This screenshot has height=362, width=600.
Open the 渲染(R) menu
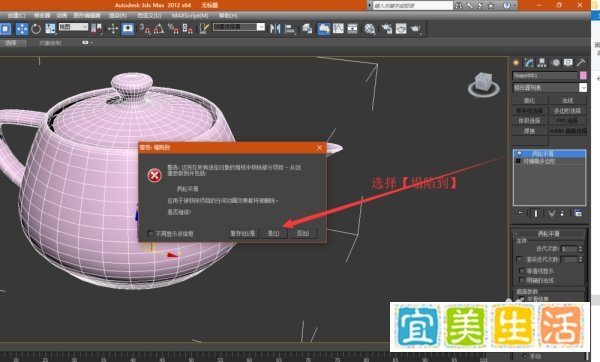pos(118,15)
